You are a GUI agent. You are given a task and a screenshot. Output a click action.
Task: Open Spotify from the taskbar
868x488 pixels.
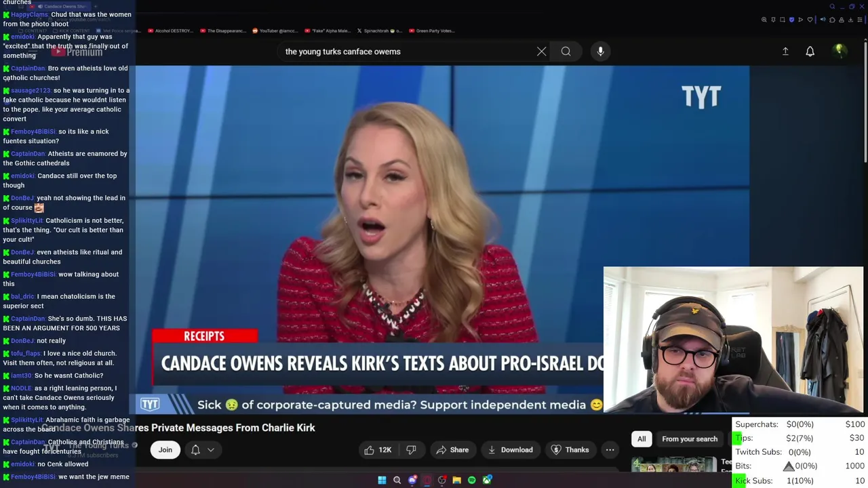[471, 480]
